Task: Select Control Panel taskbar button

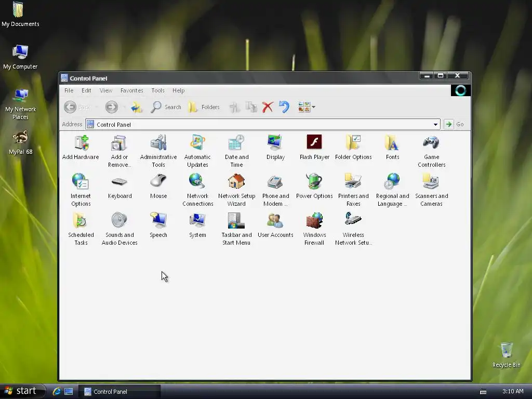Action: click(x=119, y=392)
